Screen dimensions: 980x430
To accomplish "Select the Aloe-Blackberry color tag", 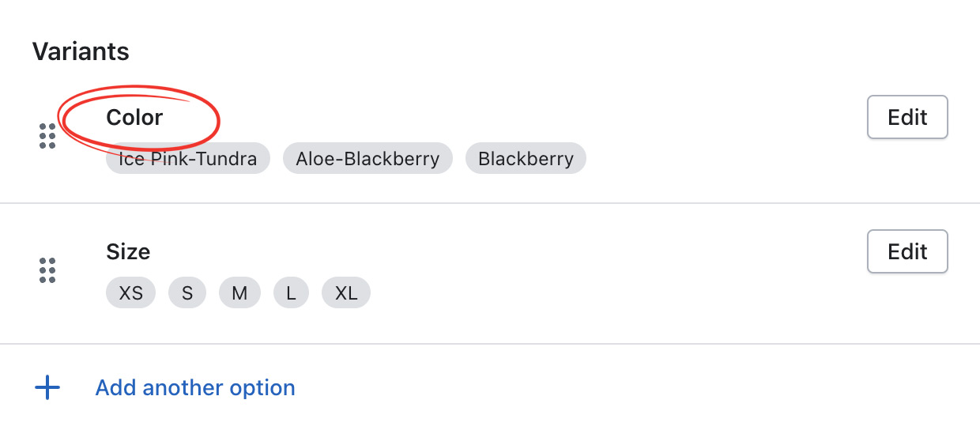I will 367,159.
